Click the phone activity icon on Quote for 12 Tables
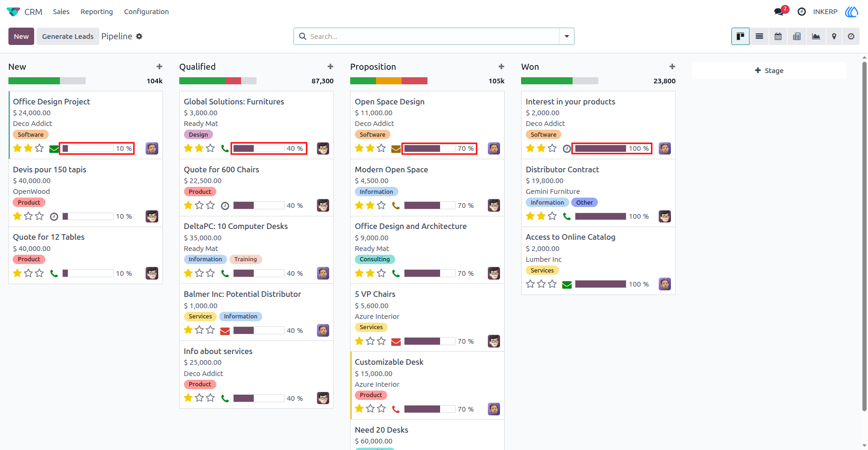 pos(54,273)
